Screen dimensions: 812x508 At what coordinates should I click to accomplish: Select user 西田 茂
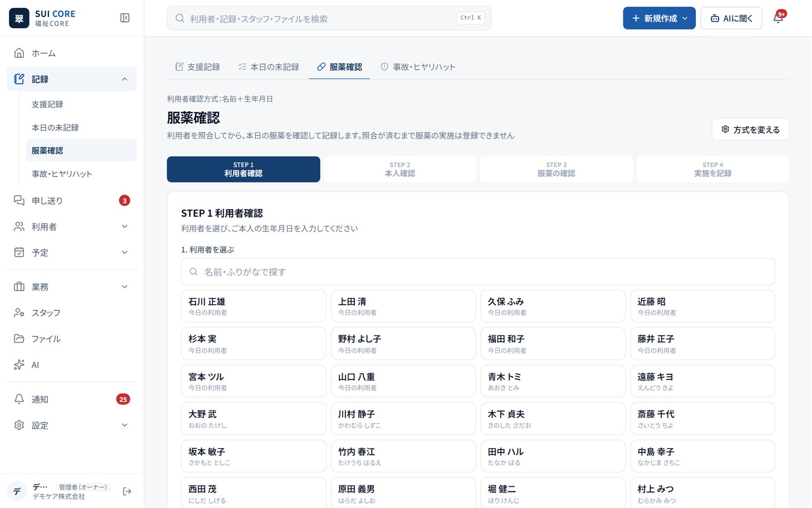253,493
